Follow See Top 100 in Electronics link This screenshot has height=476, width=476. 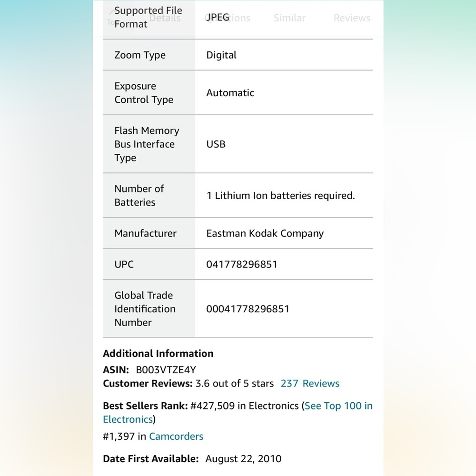click(x=238, y=413)
